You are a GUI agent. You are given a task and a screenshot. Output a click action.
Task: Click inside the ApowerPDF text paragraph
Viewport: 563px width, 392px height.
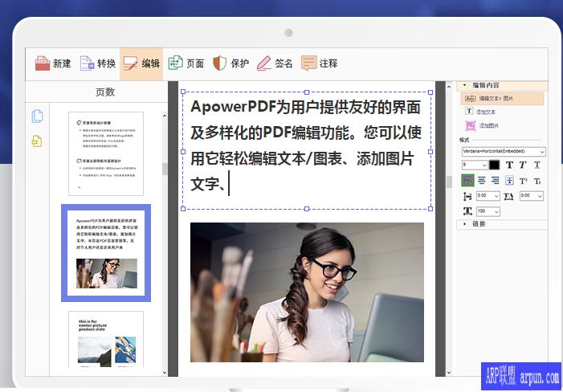(306, 145)
